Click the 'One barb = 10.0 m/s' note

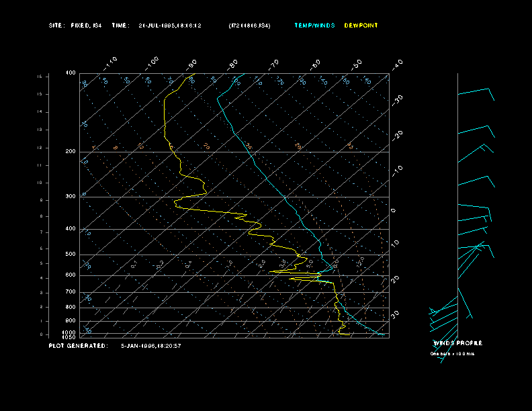click(x=452, y=353)
